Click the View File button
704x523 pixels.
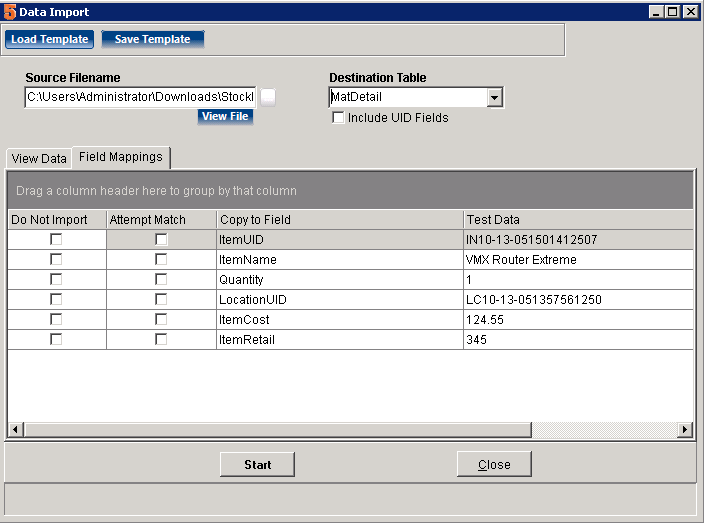pyautogui.click(x=225, y=116)
